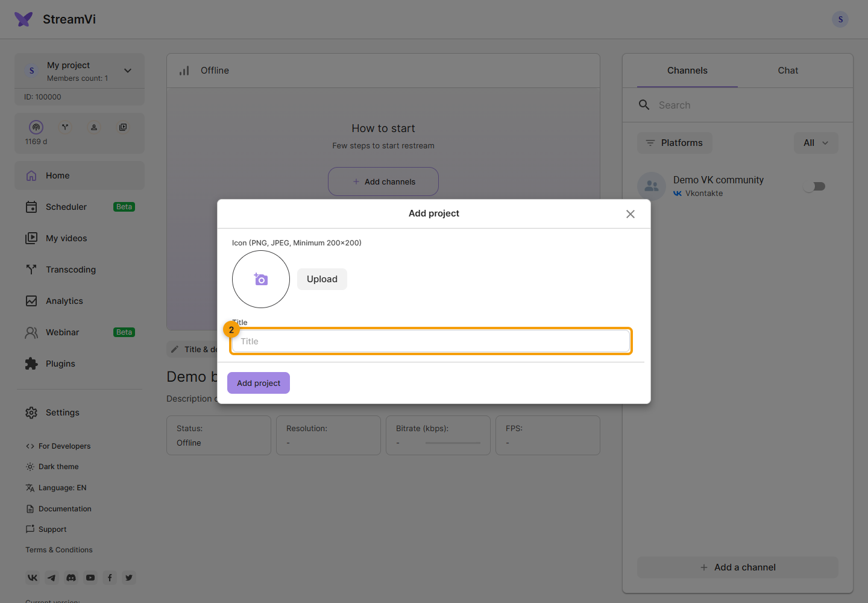This screenshot has width=868, height=603.
Task: Open the Support link
Action: coord(46,529)
